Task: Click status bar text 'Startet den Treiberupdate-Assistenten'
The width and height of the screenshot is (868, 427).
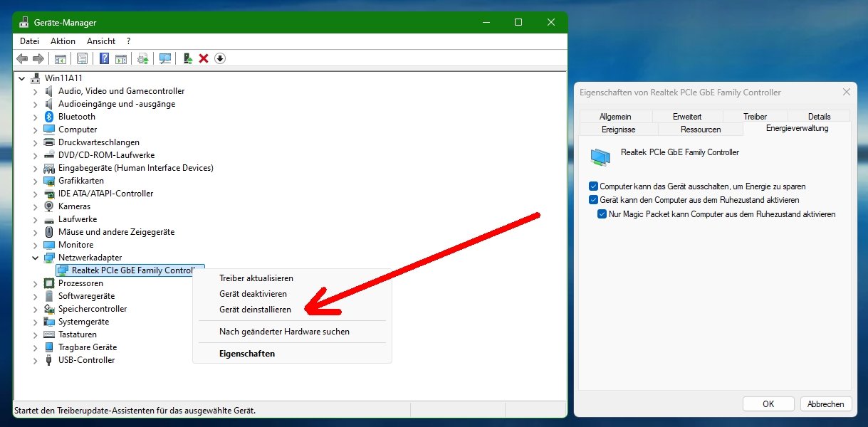Action: coord(135,411)
